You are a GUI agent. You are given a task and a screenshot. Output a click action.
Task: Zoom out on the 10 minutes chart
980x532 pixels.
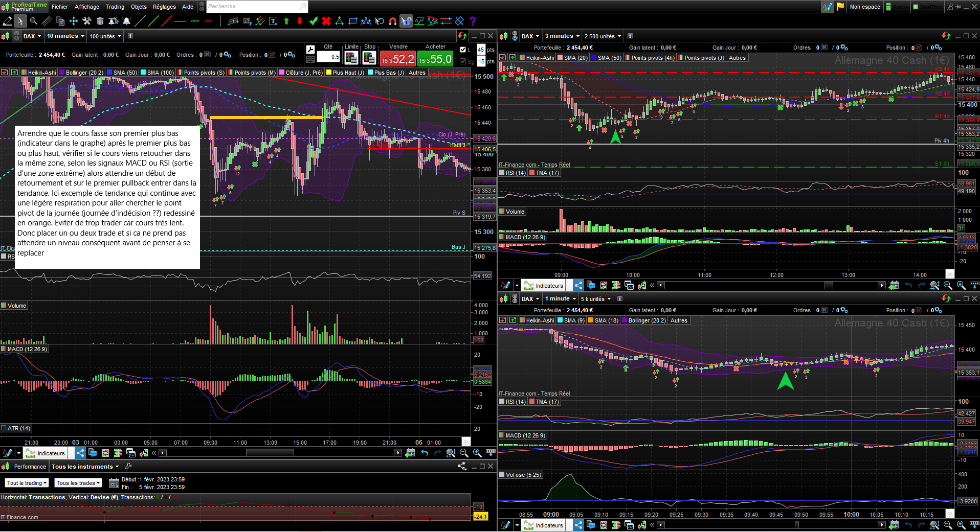tap(464, 453)
